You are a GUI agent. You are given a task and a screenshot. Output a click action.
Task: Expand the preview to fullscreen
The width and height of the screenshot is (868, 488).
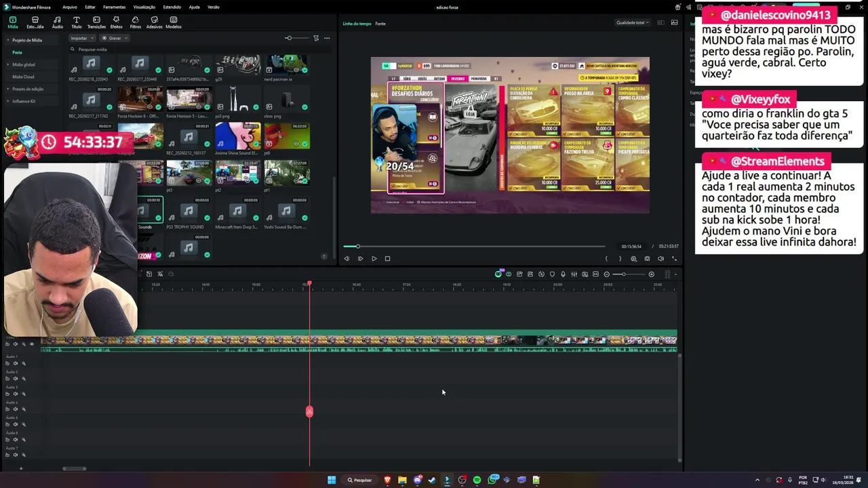[674, 258]
